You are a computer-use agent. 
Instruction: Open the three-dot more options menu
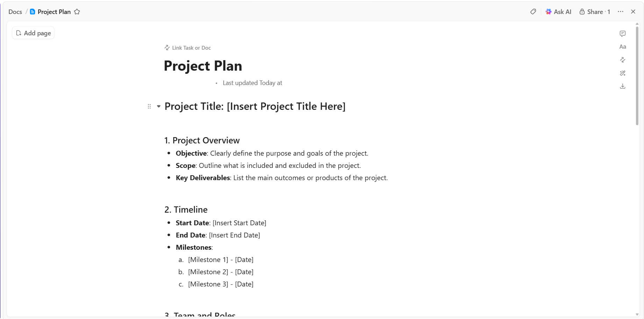621,12
